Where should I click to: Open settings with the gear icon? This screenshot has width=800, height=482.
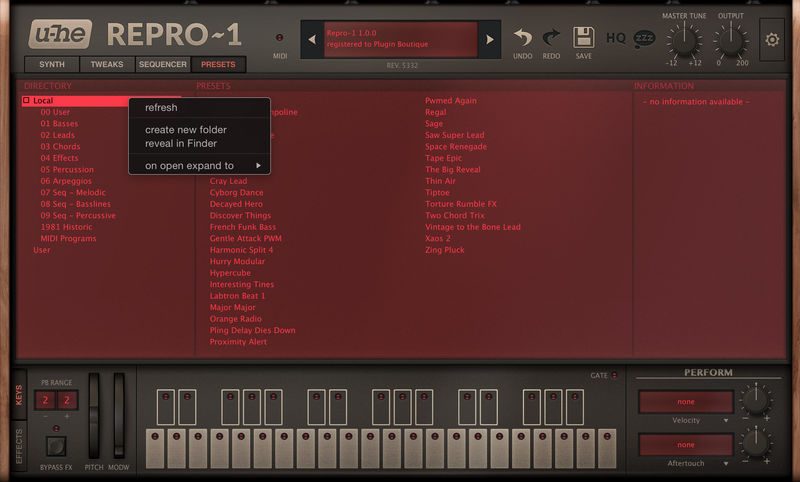771,40
